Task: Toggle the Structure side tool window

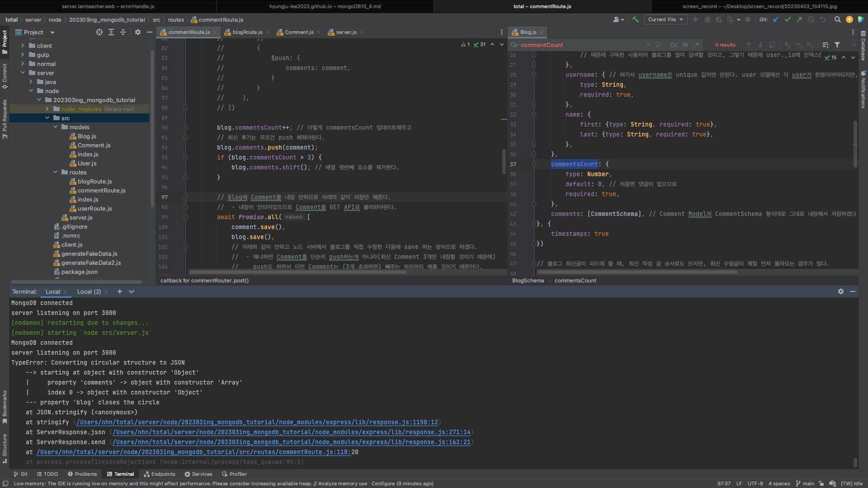Action: click(x=5, y=449)
